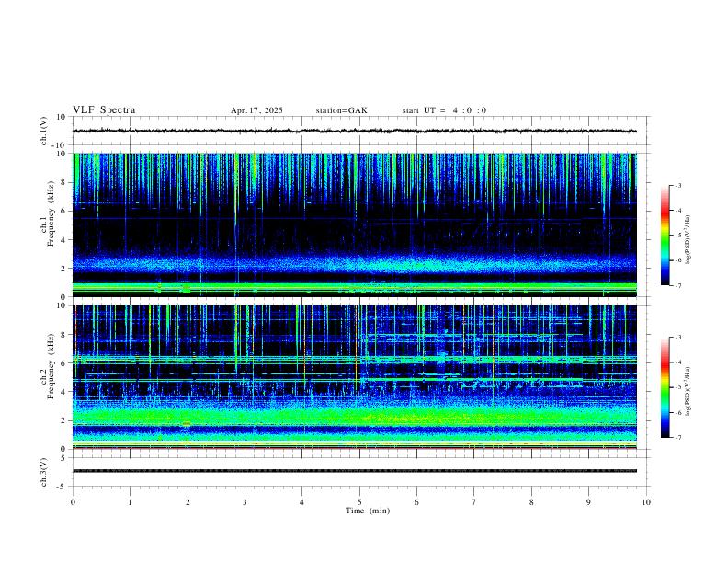Click the time axis tick label "3"

tap(245, 502)
